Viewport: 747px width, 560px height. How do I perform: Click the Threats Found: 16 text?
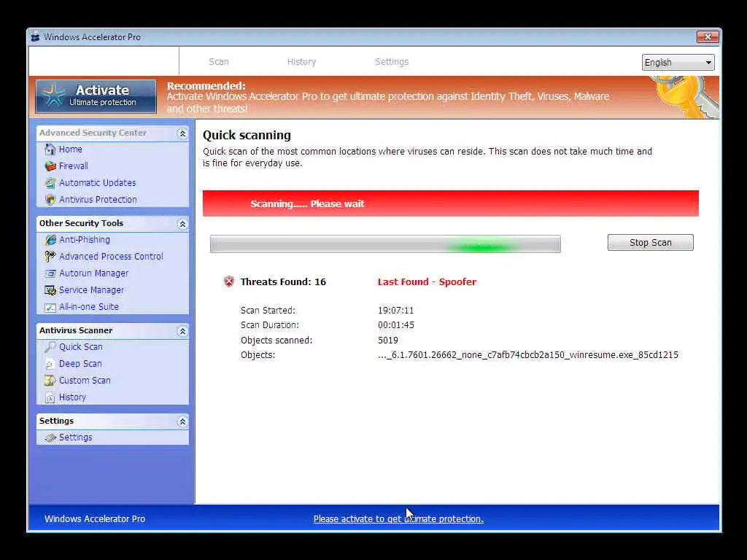point(283,282)
